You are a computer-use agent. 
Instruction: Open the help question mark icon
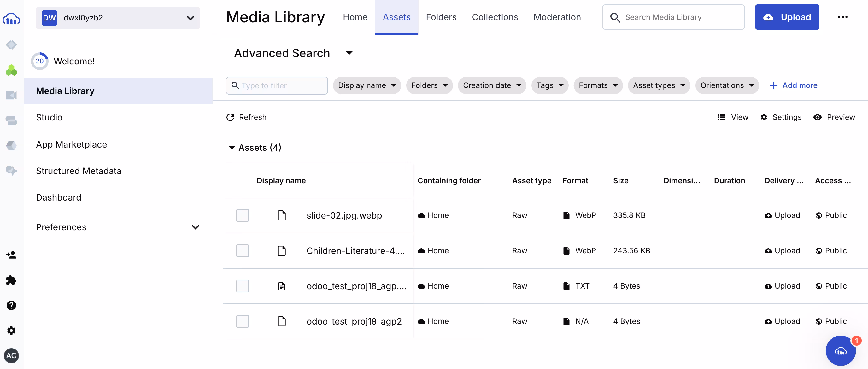click(11, 305)
